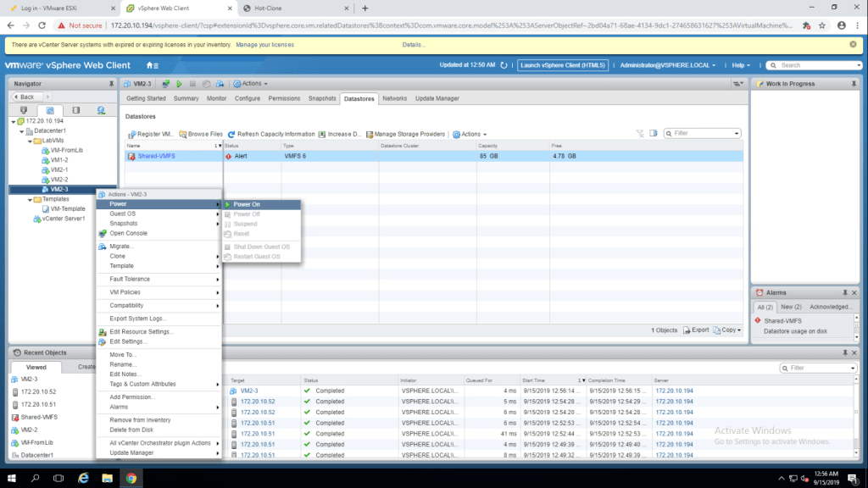Switch to the Storage navigator tab icon
868x488 pixels.
click(75, 110)
